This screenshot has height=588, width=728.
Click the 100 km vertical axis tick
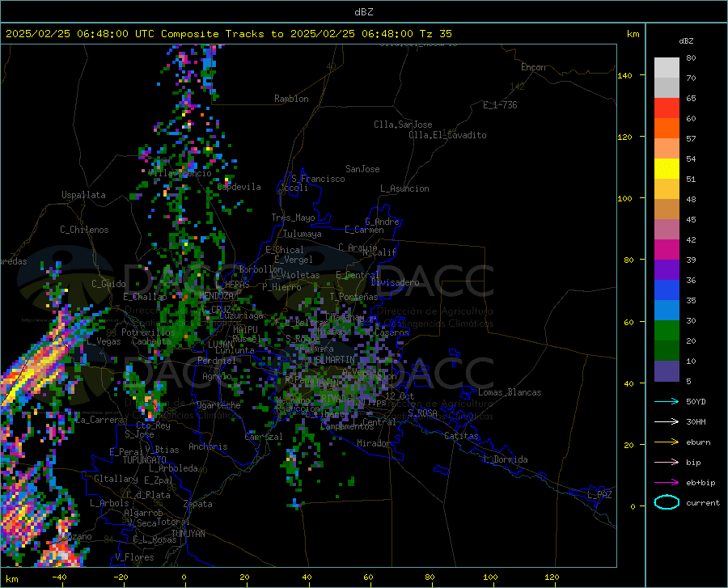pos(624,198)
